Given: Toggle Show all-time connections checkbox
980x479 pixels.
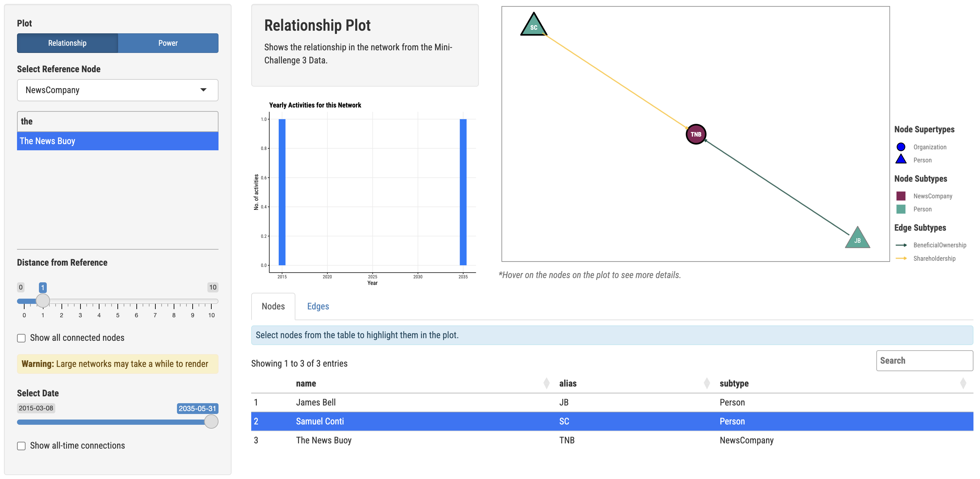Looking at the screenshot, I should click(21, 446).
